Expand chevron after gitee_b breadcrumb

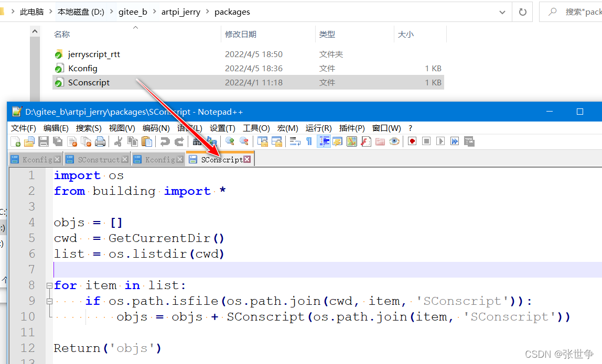[154, 12]
